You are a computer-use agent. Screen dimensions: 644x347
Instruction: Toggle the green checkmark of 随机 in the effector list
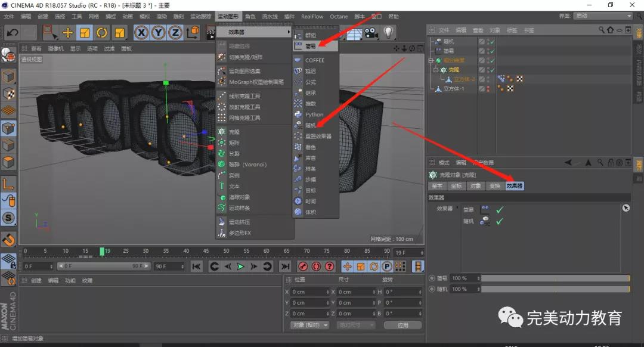click(500, 221)
